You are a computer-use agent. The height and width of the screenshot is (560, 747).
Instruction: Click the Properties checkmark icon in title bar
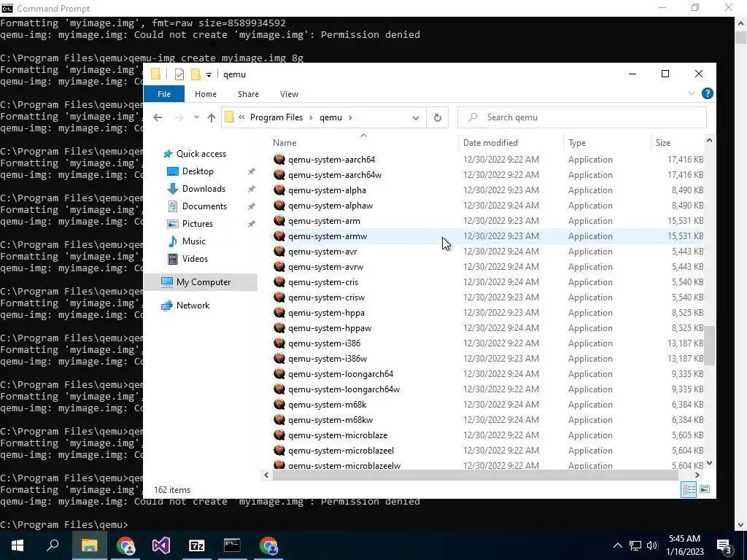[179, 74]
